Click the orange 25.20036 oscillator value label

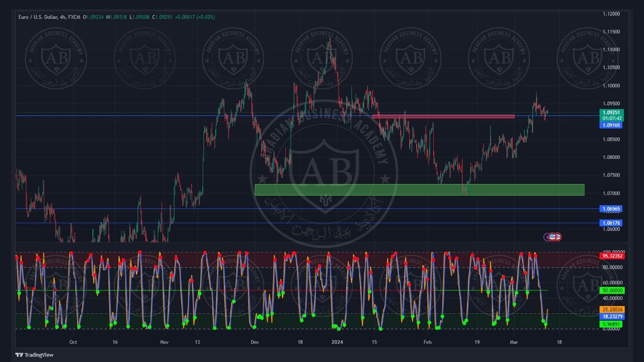tap(612, 309)
